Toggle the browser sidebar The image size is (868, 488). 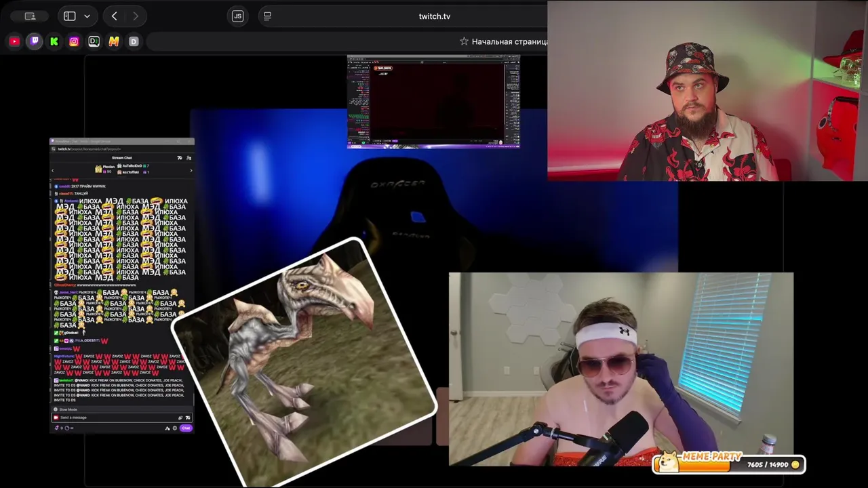click(x=69, y=16)
